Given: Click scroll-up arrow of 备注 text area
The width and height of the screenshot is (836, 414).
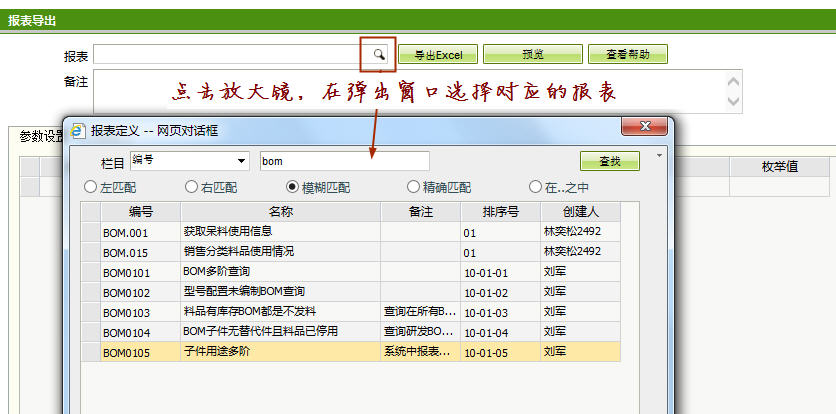Looking at the screenshot, I should click(734, 81).
